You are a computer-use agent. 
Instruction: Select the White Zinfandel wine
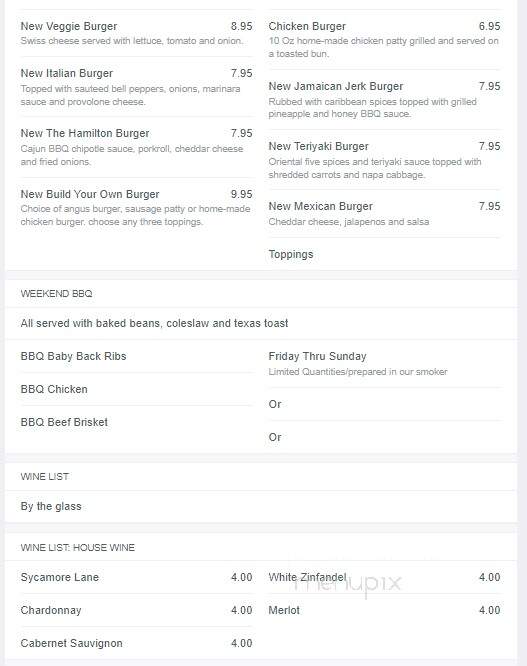pyautogui.click(x=384, y=577)
